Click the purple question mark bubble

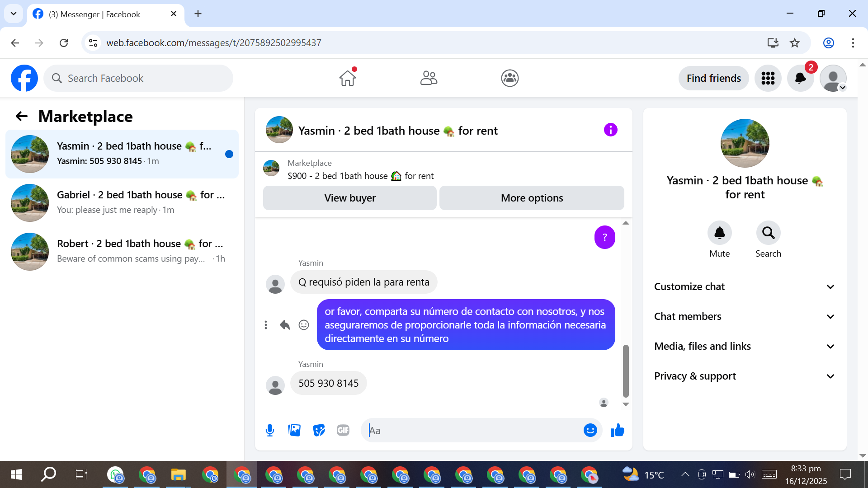click(x=604, y=237)
